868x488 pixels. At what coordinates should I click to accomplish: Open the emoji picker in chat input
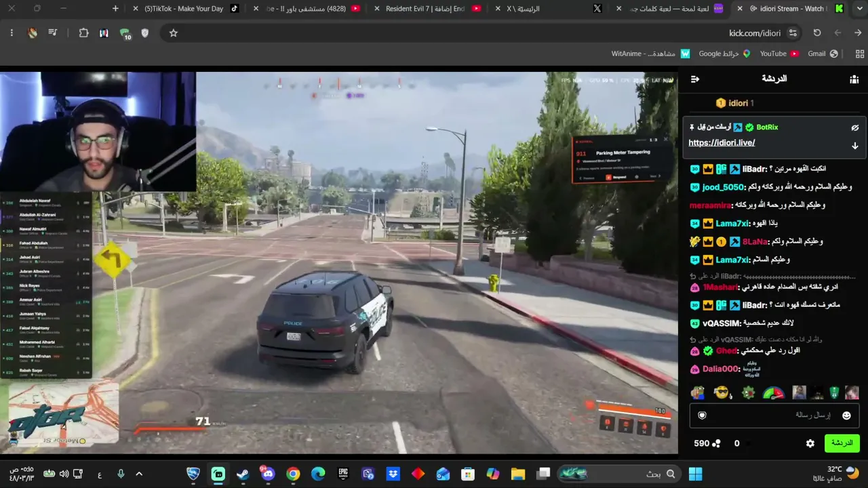[846, 415]
